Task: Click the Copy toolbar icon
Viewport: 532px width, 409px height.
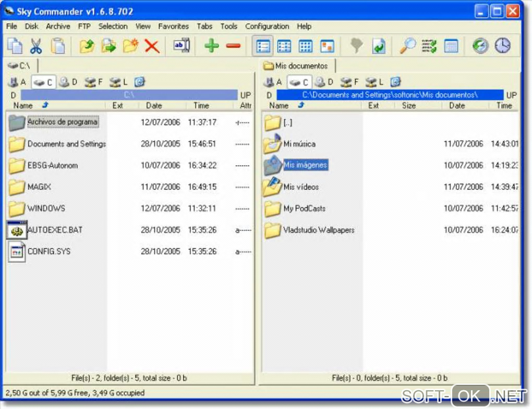Action: pyautogui.click(x=15, y=46)
